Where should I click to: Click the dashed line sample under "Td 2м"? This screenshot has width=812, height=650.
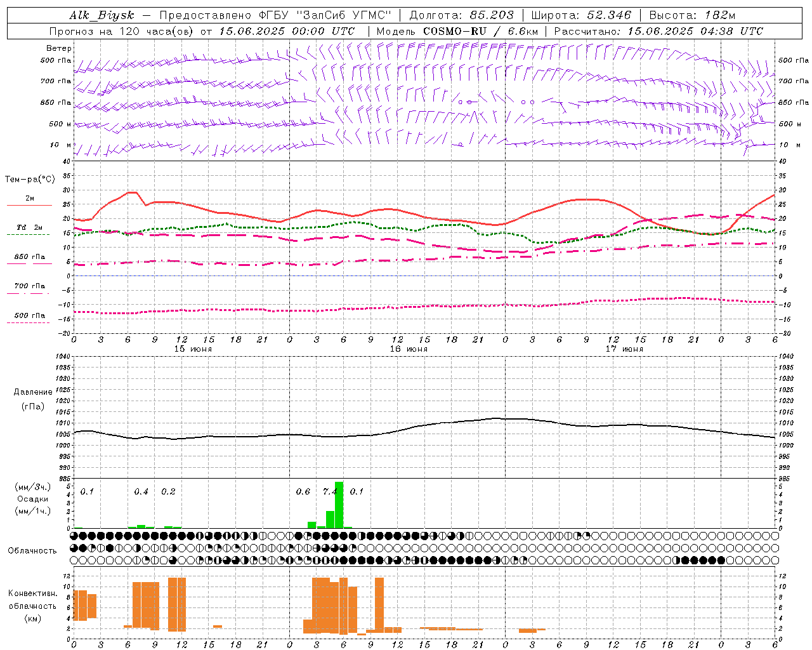click(x=28, y=234)
